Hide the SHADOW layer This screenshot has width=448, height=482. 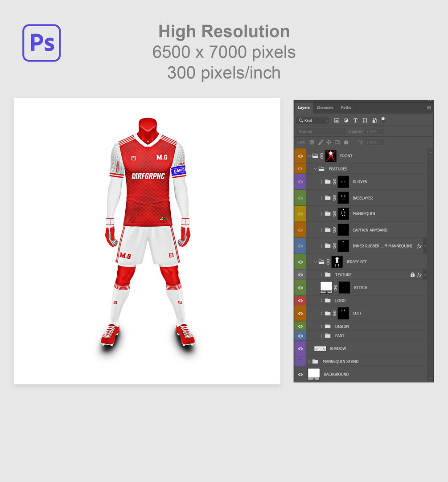(300, 349)
